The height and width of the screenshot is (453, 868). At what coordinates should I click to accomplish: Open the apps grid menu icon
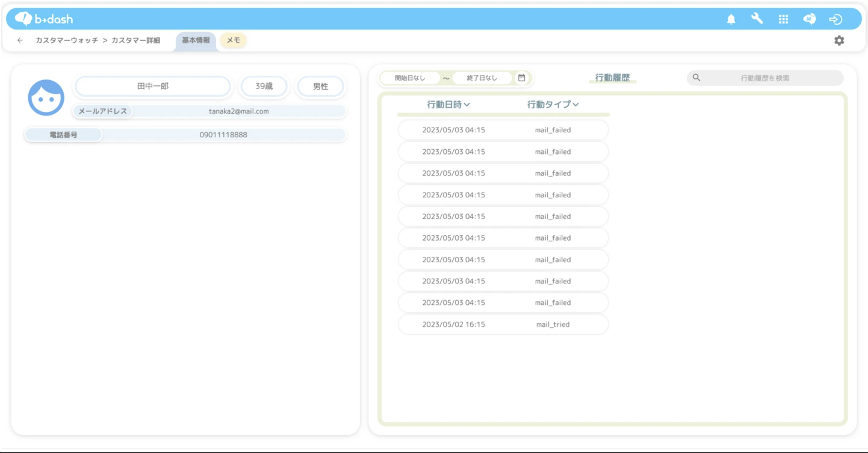point(783,19)
